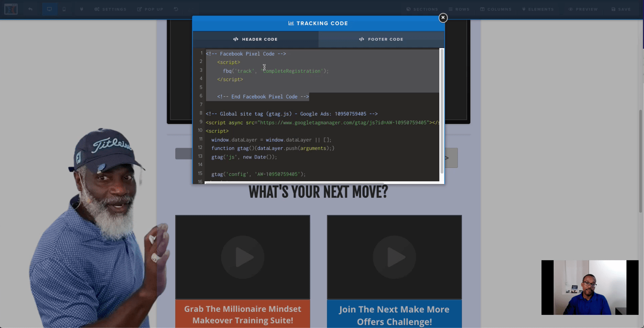Click the Save button

(621, 9)
